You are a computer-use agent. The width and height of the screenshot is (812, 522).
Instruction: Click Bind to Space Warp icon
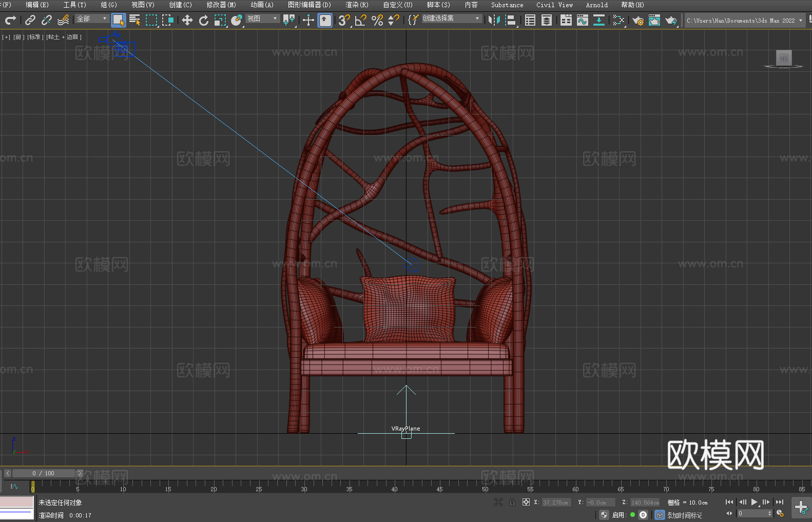tap(63, 20)
